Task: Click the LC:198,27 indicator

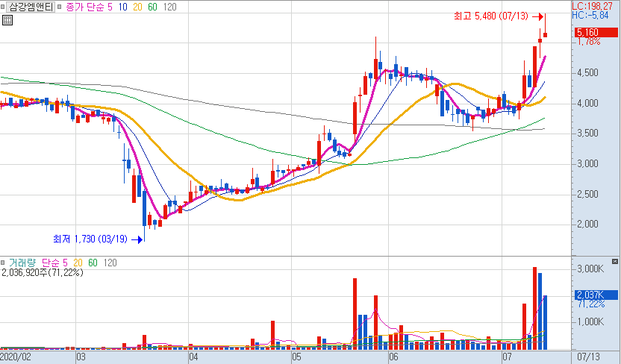Action: point(593,6)
